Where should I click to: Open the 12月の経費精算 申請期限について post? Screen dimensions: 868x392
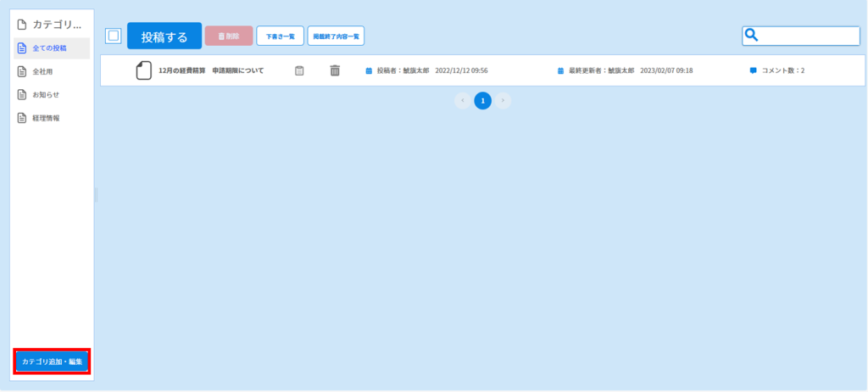click(x=211, y=71)
